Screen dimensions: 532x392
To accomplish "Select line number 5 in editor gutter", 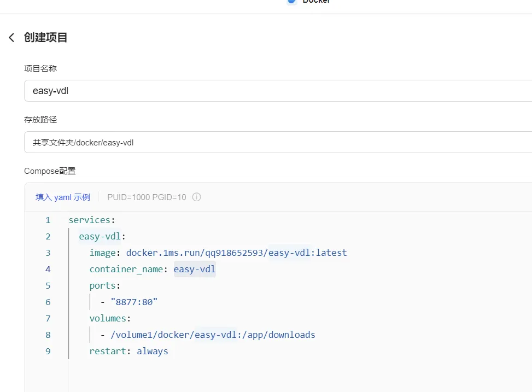I will [x=48, y=285].
